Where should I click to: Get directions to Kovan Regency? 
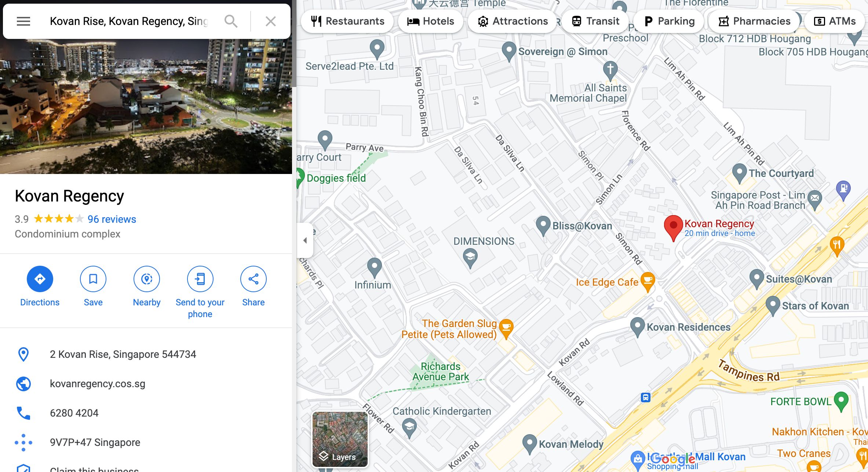40,279
